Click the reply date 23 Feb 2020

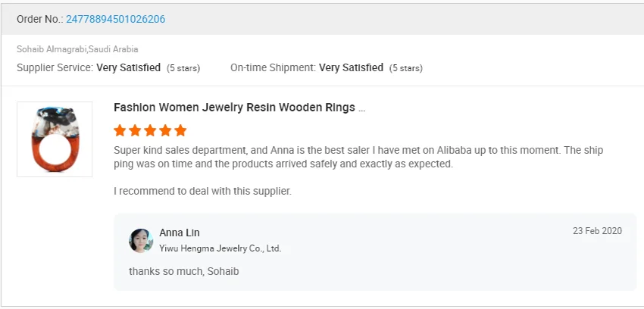[597, 231]
